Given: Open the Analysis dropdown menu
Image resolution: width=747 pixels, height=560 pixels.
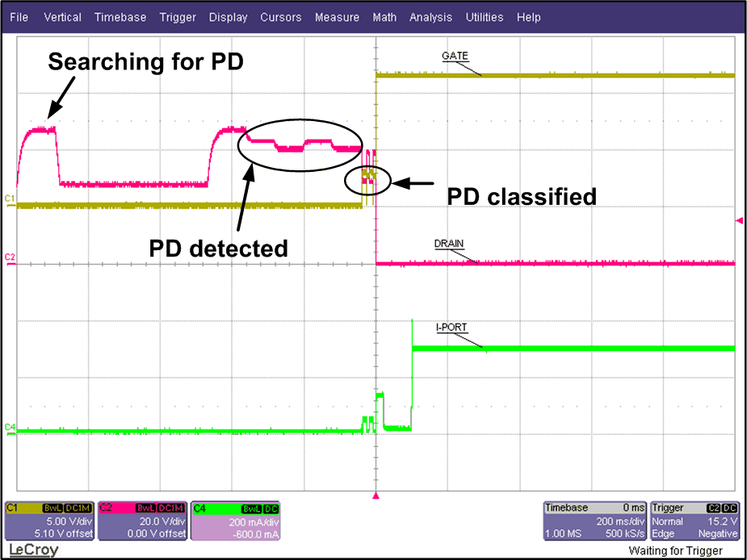Looking at the screenshot, I should point(430,17).
